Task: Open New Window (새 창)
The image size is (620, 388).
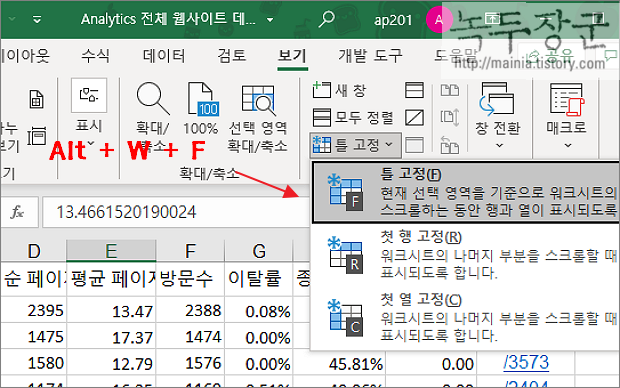Action: tap(339, 91)
